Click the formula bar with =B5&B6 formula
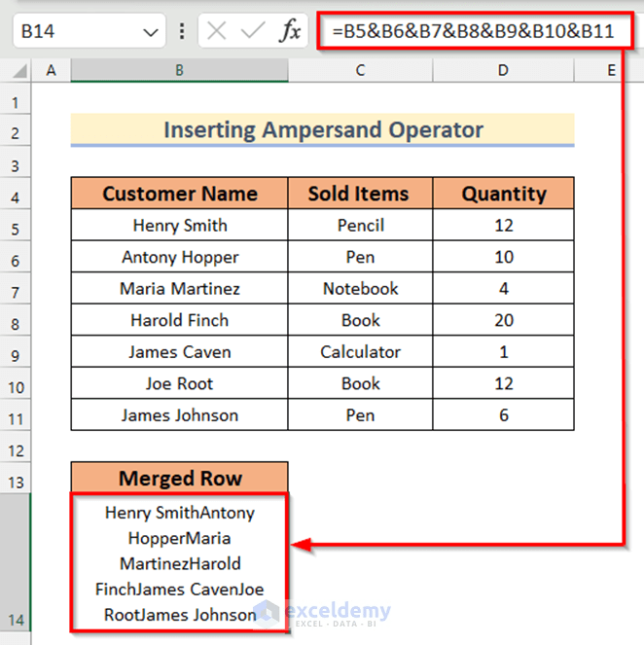Viewport: 644px width, 645px height. [475, 31]
